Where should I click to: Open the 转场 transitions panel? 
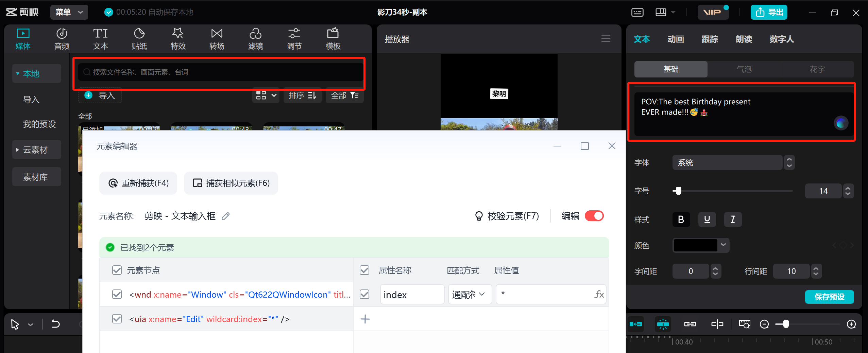pos(217,39)
